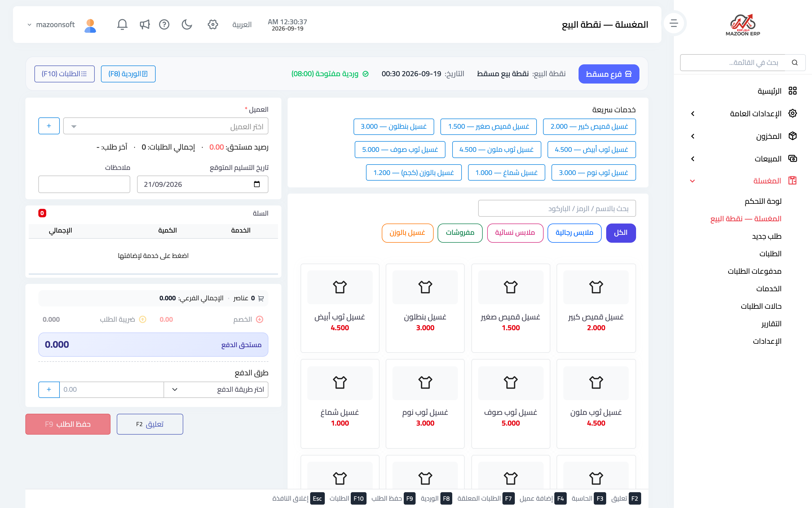Image resolution: width=812 pixels, height=508 pixels.
Task: Open the mazoonsoft user dropdown
Action: (x=51, y=25)
